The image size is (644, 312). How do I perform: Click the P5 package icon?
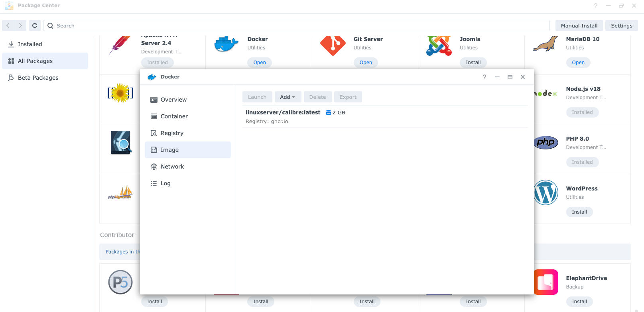tap(120, 282)
